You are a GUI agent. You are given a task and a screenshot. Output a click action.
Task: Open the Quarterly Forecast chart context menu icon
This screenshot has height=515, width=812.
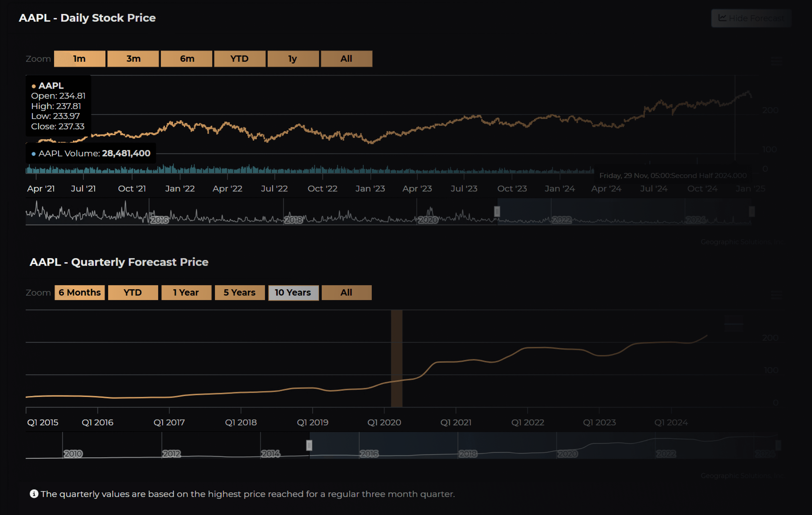[776, 295]
